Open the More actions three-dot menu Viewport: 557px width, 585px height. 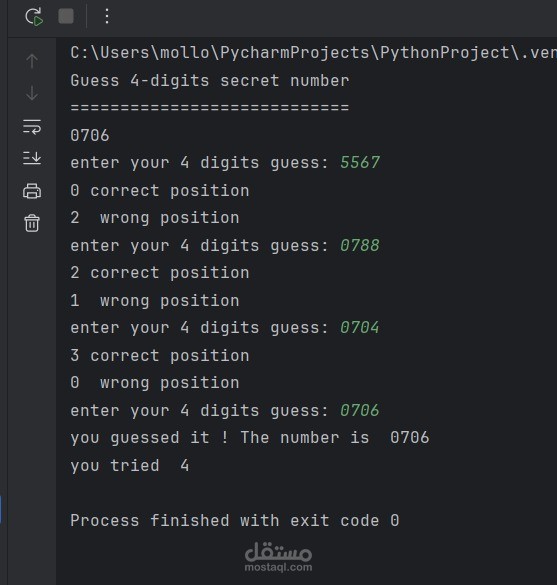107,16
